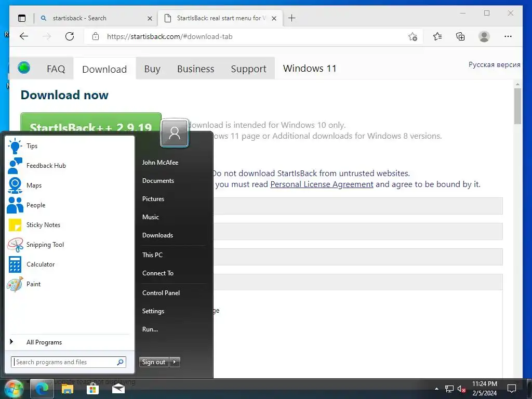The height and width of the screenshot is (399, 532).
Task: Open the network tray icon
Action: 449,389
